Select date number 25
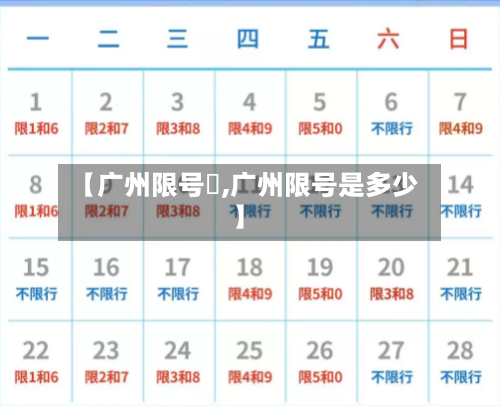Screen dimensions: 500x406 (x=250, y=351)
